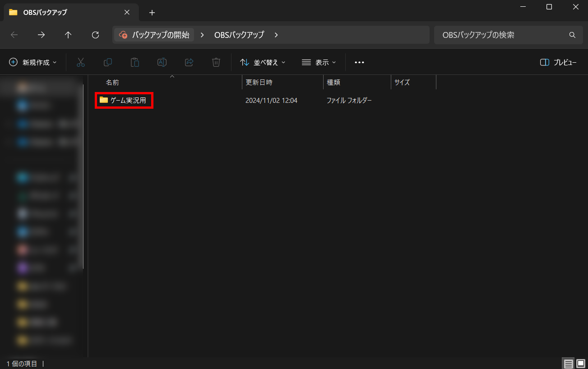This screenshot has width=588, height=369.
Task: Click OBSバックアップ breadcrumb in address bar
Action: [239, 35]
